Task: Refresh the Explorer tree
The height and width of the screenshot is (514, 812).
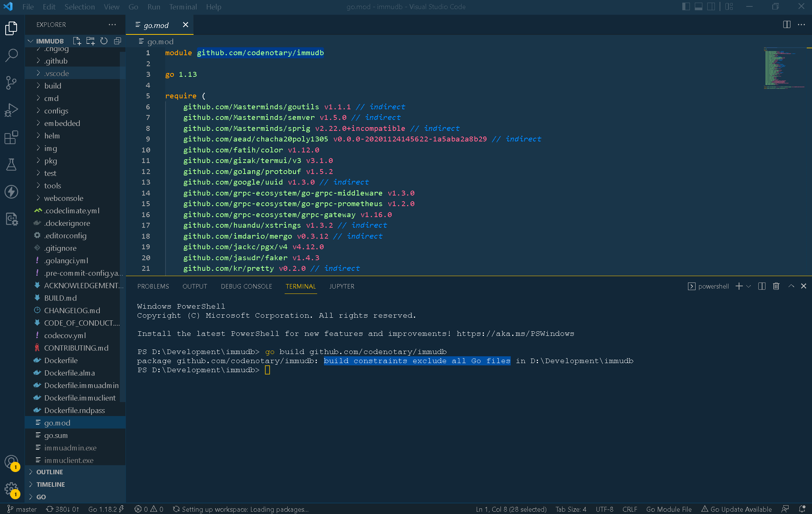Action: [104, 41]
